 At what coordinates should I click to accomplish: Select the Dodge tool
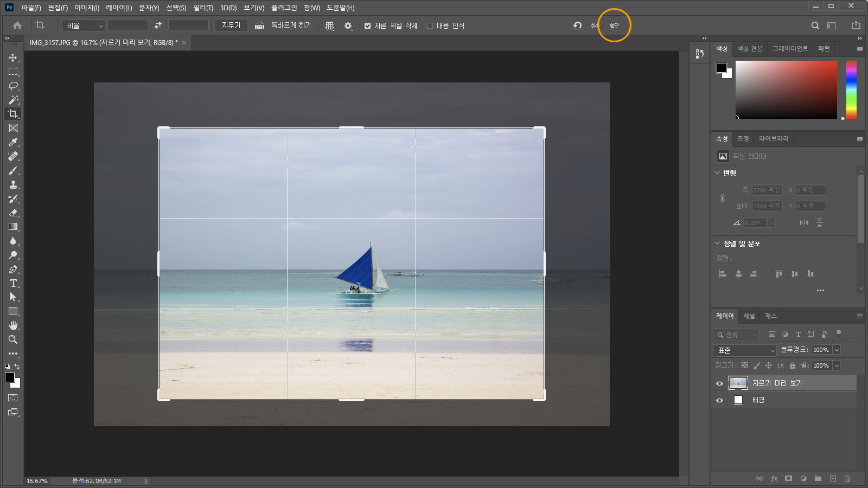(x=13, y=255)
